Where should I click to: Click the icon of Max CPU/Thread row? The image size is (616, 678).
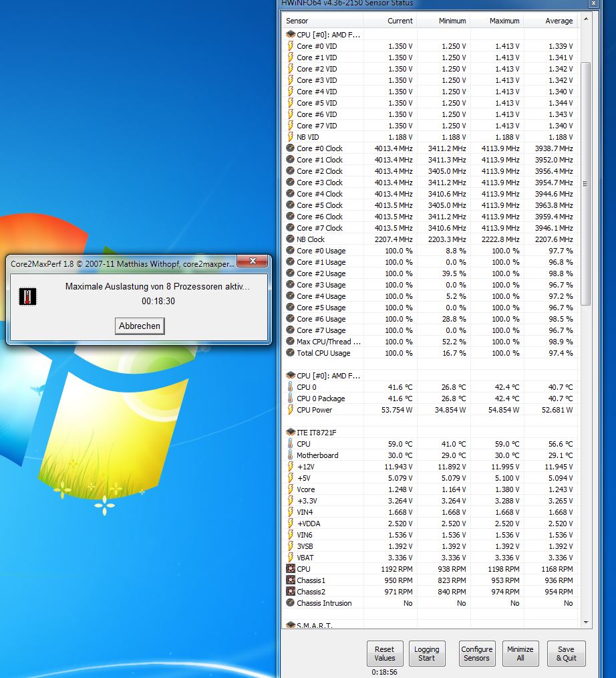pos(290,341)
